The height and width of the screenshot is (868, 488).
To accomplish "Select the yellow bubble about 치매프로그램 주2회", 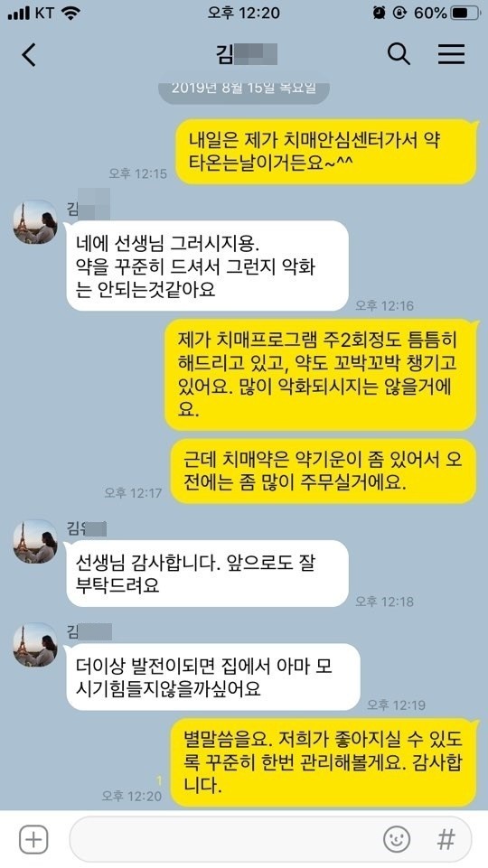I will (321, 375).
